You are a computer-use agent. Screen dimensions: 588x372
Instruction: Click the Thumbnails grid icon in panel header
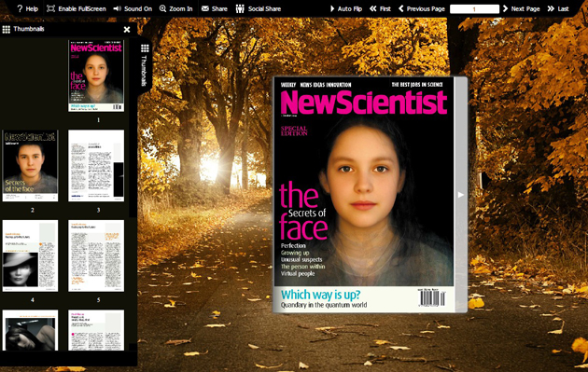tap(6, 29)
